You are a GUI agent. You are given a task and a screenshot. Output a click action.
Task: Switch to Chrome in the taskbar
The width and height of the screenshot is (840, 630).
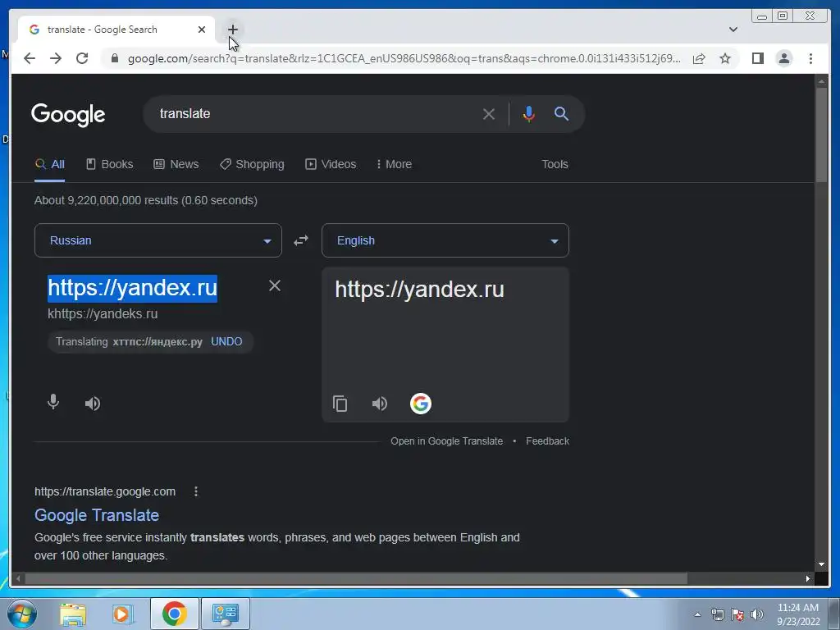[x=175, y=614]
